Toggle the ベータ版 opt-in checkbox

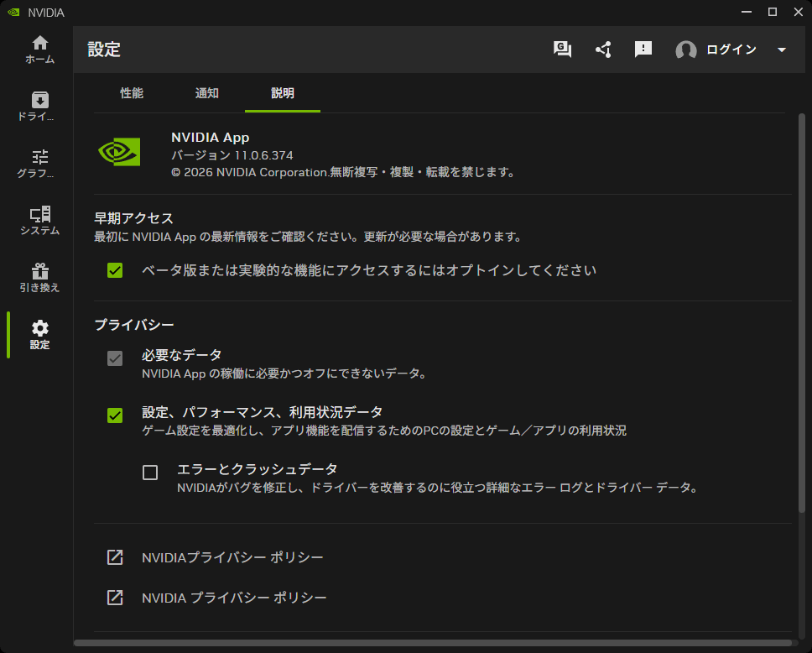(x=115, y=270)
